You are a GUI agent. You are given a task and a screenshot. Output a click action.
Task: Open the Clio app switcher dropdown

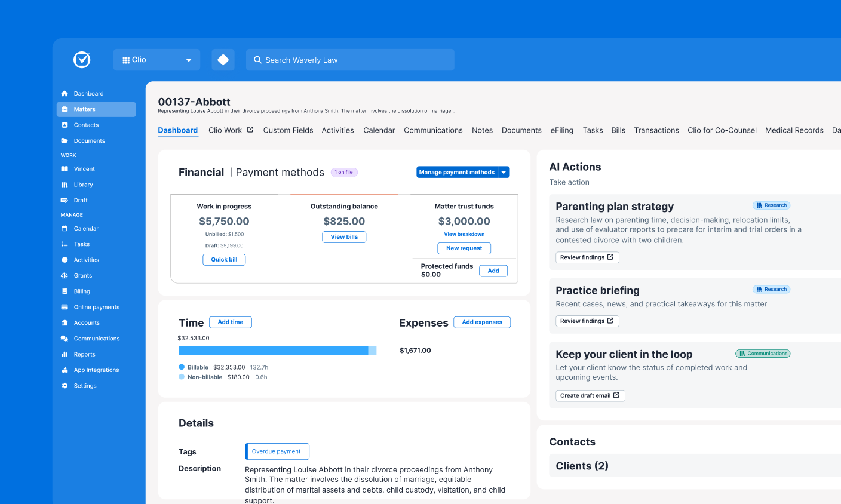156,60
